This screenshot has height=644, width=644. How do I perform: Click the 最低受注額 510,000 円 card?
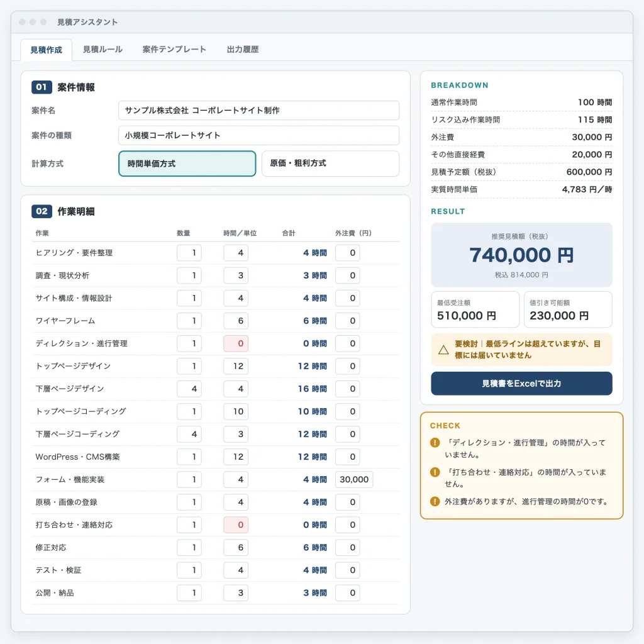tap(475, 309)
